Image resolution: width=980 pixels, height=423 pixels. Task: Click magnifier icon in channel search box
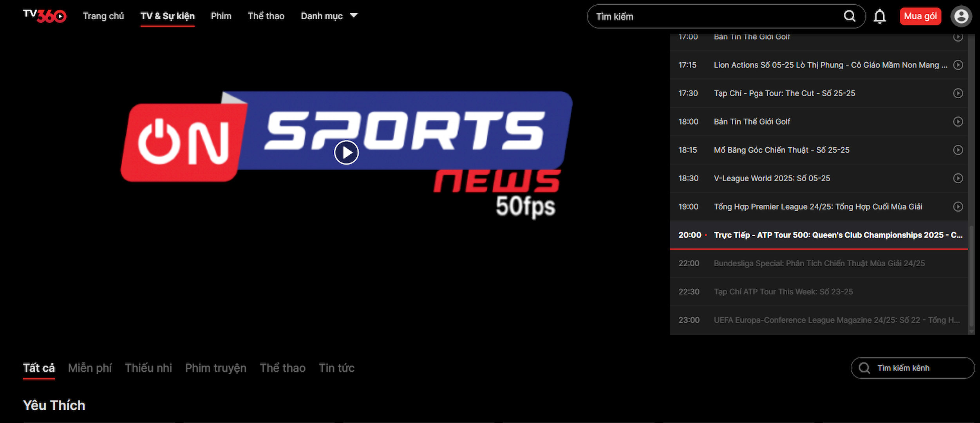click(864, 368)
